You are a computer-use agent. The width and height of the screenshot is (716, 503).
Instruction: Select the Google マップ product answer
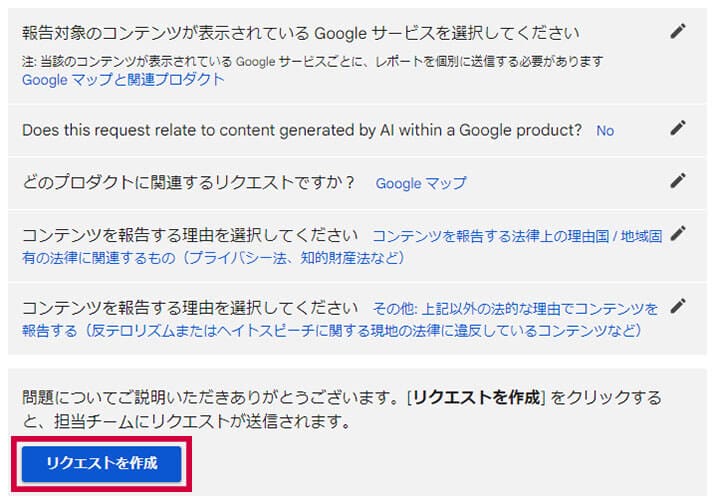420,184
